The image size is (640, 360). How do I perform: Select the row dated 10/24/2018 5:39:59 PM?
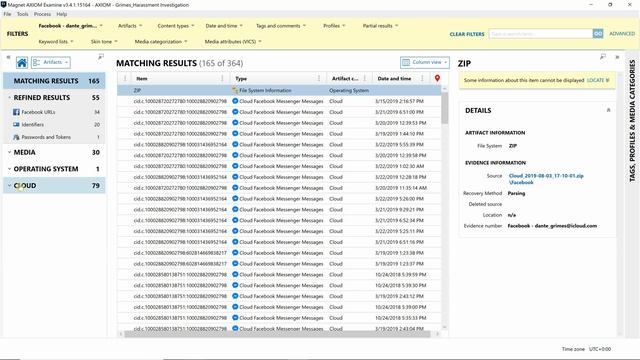(279, 275)
